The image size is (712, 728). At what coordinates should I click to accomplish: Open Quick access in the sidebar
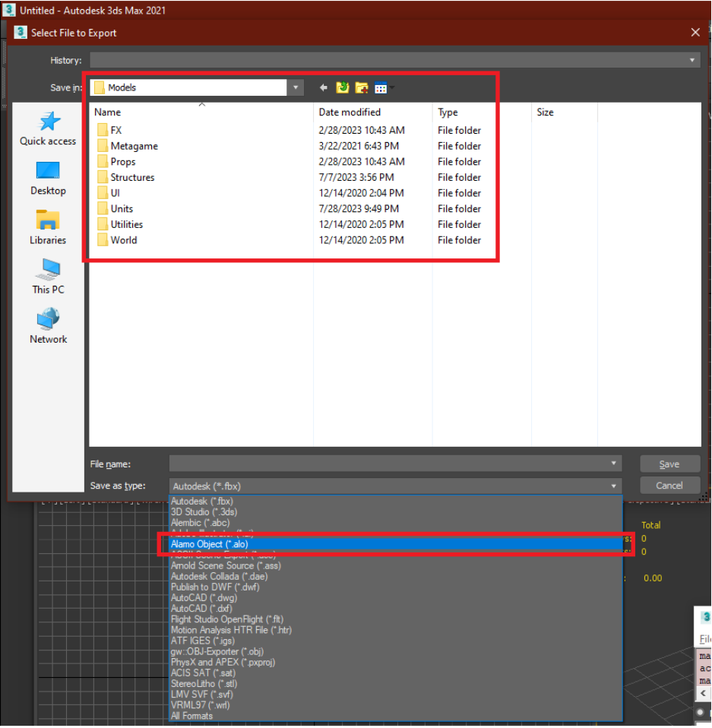click(x=48, y=128)
